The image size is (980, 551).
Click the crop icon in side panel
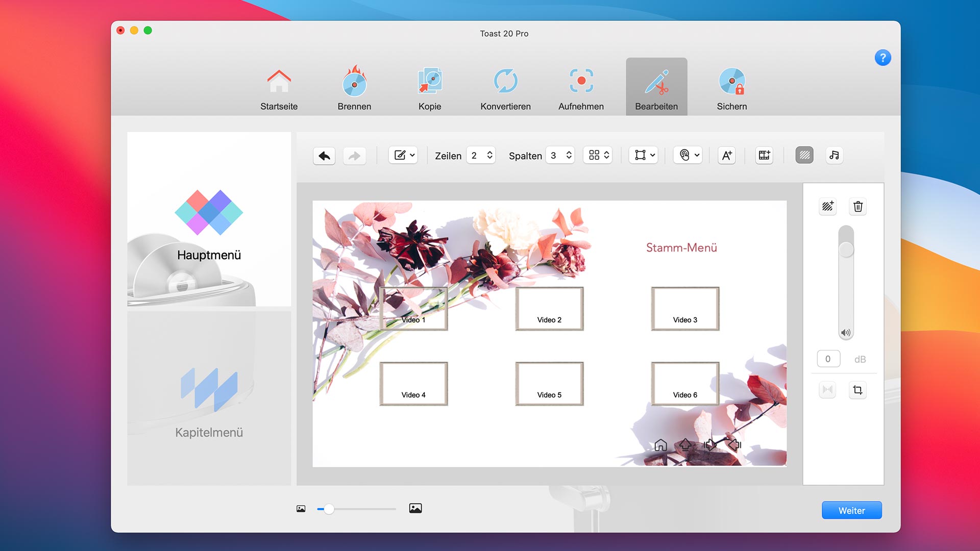(858, 390)
